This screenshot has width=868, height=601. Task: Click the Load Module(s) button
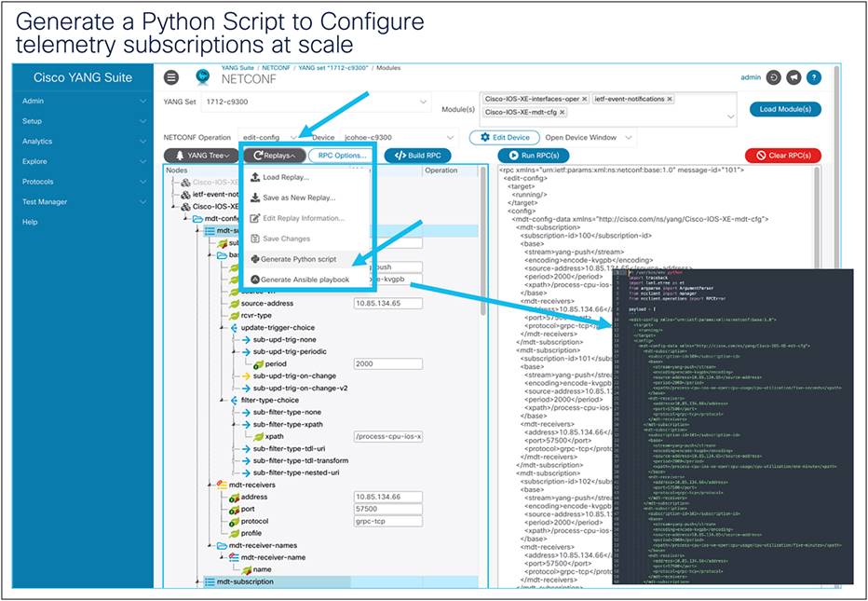[785, 109]
